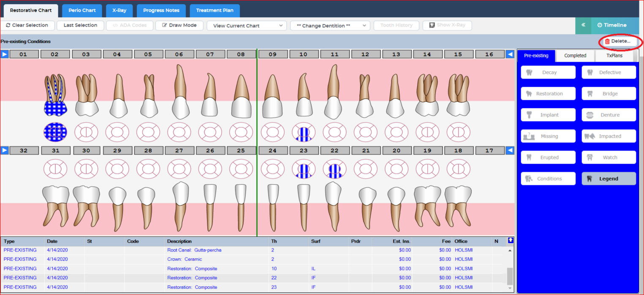Enable Draw Mode button
This screenshot has height=295, width=644.
click(x=179, y=25)
